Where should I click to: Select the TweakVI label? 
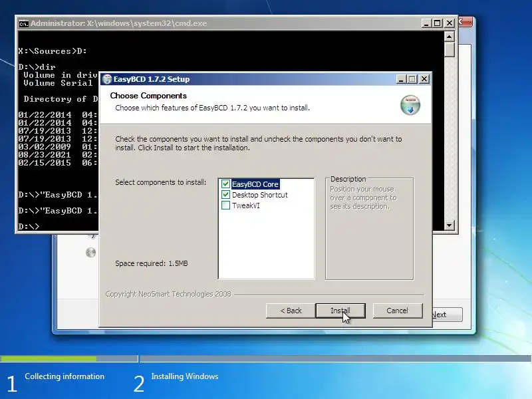(x=246, y=205)
